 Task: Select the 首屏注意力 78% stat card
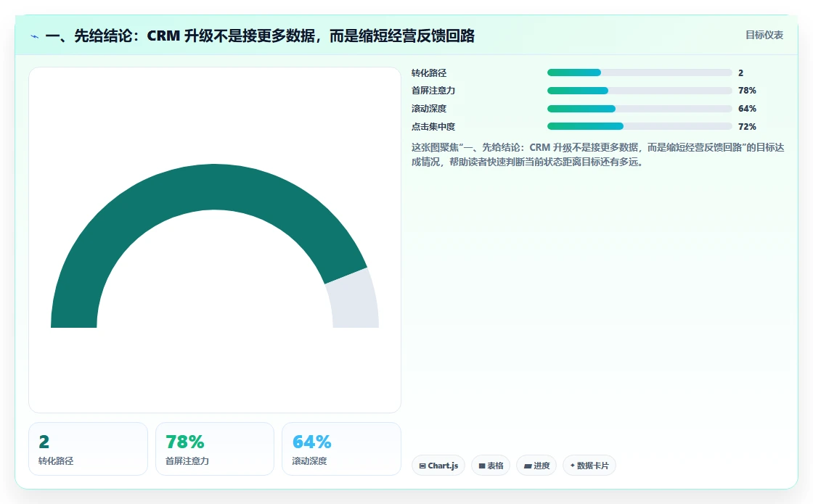[215, 449]
